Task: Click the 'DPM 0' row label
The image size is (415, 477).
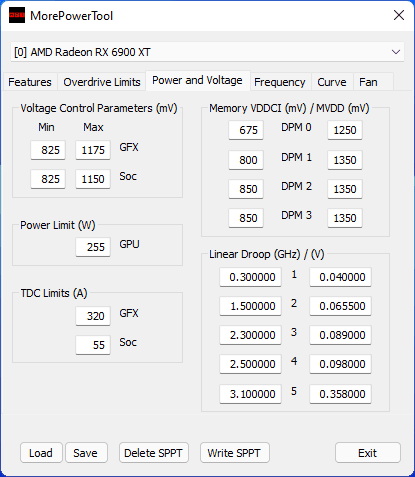Action: point(296,127)
